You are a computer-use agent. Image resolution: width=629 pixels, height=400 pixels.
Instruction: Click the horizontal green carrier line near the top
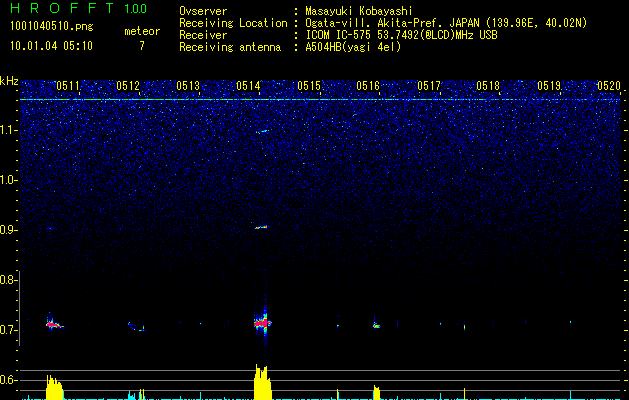tap(321, 99)
